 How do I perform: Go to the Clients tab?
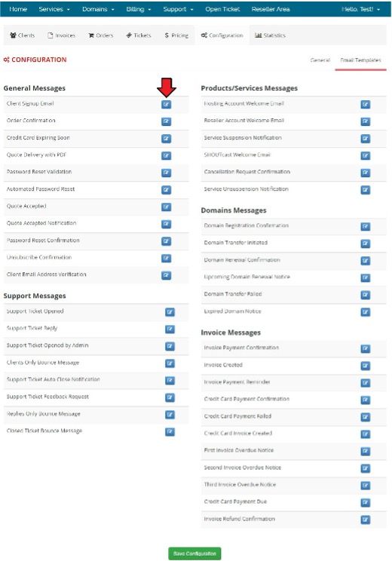point(22,35)
